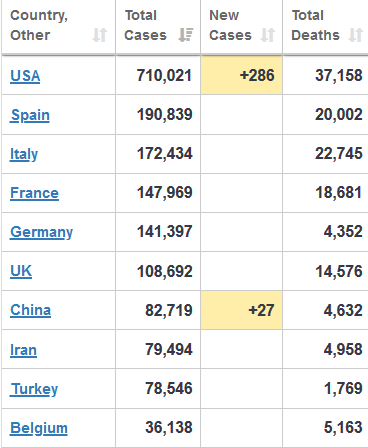Open the Italy country link
368x448 pixels.
tap(24, 154)
